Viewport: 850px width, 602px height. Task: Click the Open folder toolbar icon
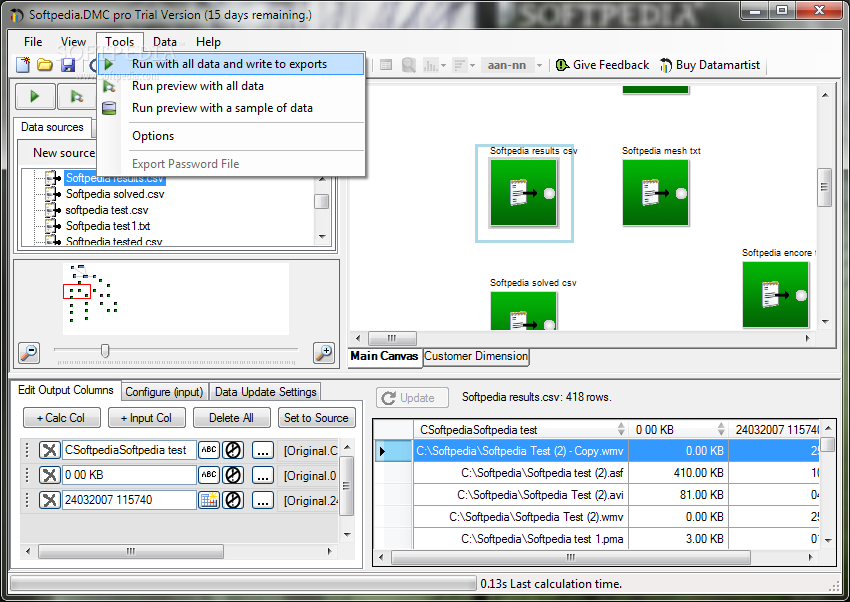pyautogui.click(x=45, y=65)
